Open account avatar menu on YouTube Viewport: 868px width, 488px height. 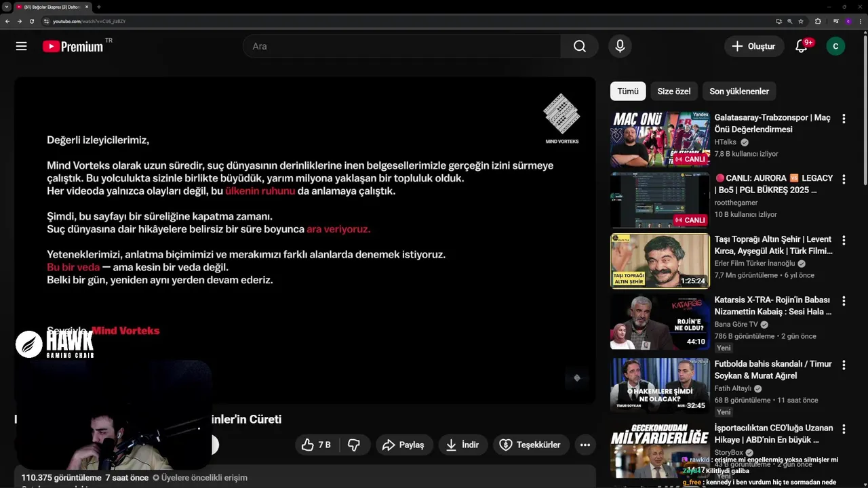pos(835,46)
